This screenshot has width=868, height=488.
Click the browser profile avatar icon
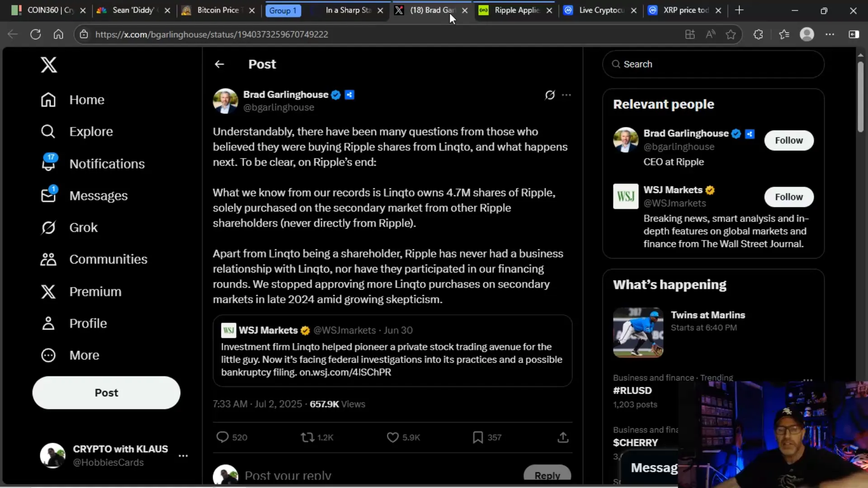coord(807,34)
